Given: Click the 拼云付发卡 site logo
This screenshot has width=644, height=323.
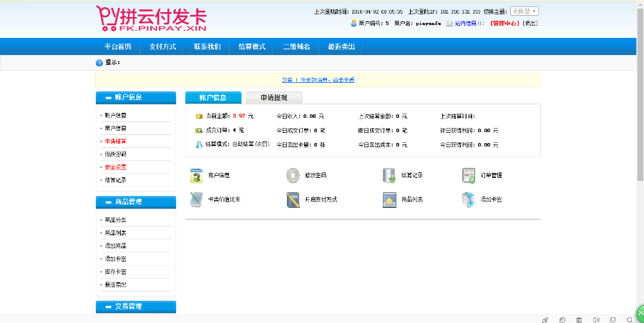Looking at the screenshot, I should pyautogui.click(x=151, y=19).
